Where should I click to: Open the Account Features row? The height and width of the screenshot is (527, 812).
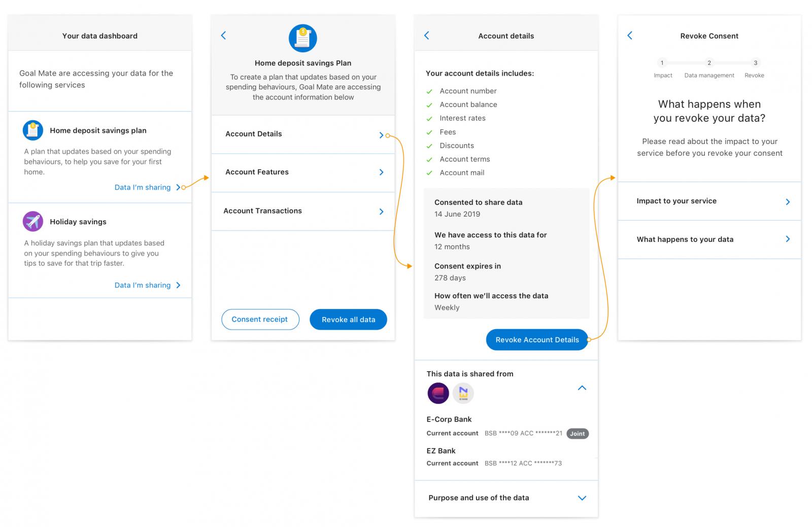click(x=303, y=172)
